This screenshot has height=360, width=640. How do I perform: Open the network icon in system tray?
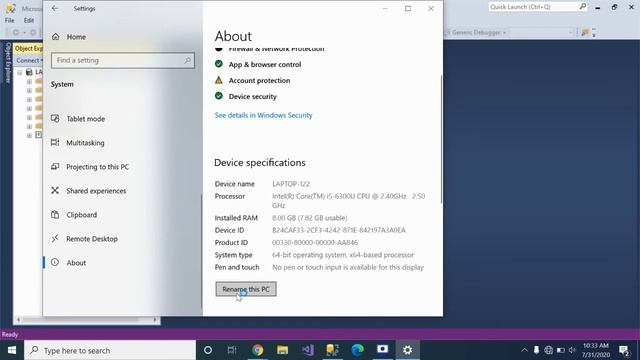pos(549,350)
